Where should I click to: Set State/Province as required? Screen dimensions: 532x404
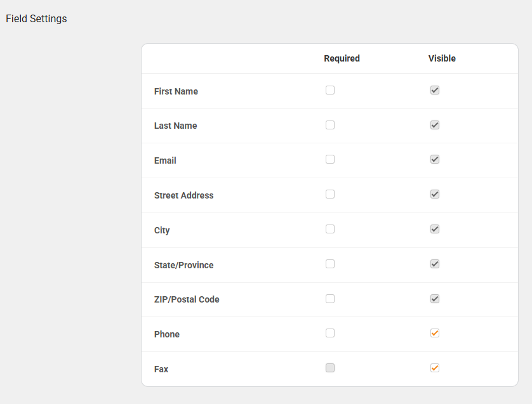[x=330, y=264]
